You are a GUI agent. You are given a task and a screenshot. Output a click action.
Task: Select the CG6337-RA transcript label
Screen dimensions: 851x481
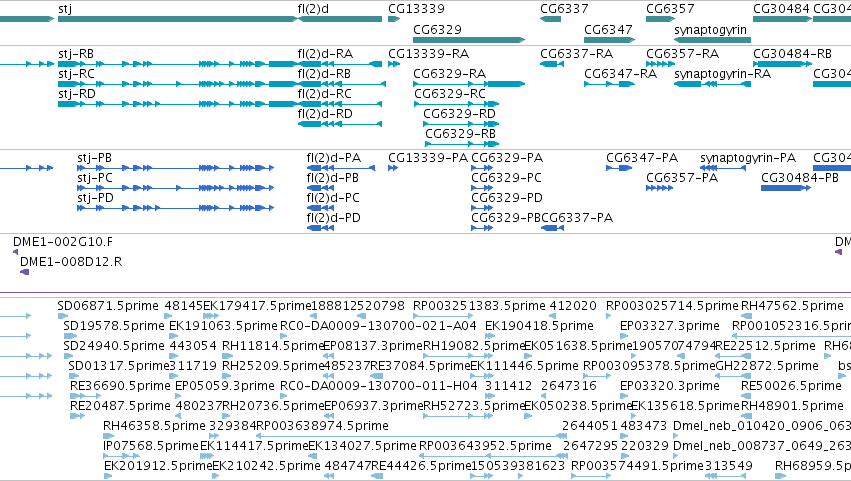pyautogui.click(x=576, y=54)
